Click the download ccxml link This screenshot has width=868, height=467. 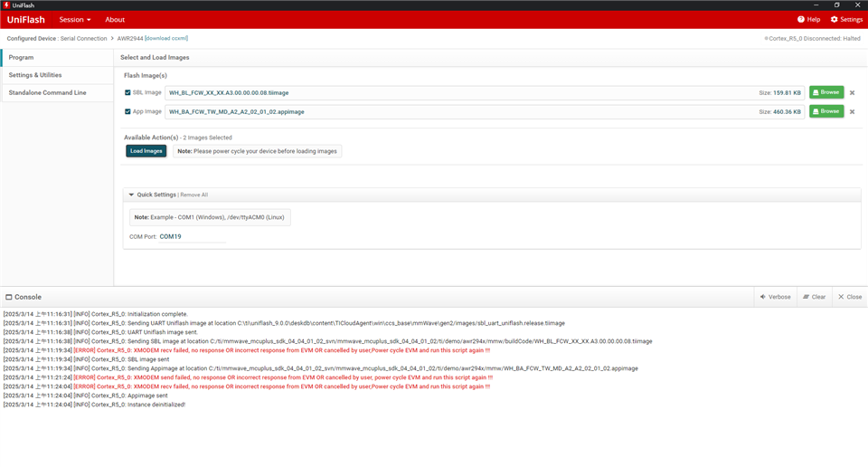[166, 38]
